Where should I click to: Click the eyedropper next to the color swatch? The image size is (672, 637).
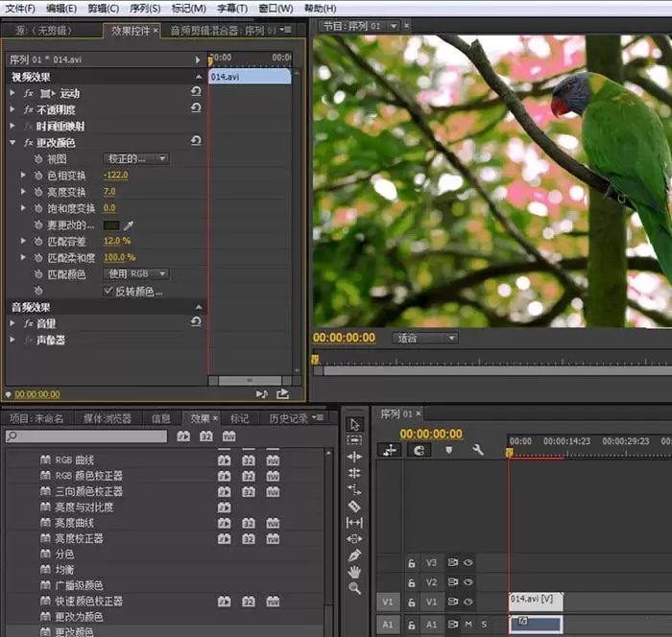pos(129,224)
